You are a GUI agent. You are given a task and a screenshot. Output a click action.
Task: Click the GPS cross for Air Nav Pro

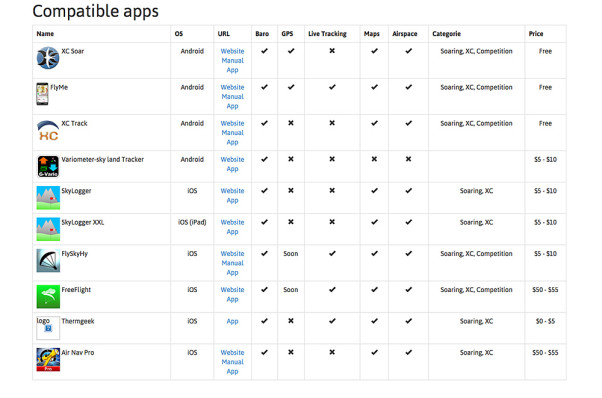click(x=291, y=352)
